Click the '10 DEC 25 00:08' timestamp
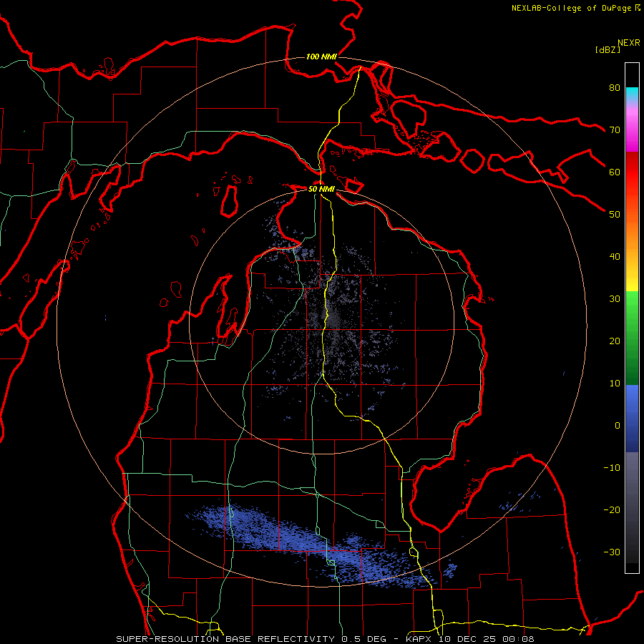Image resolution: width=644 pixels, height=644 pixels. pyautogui.click(x=487, y=639)
